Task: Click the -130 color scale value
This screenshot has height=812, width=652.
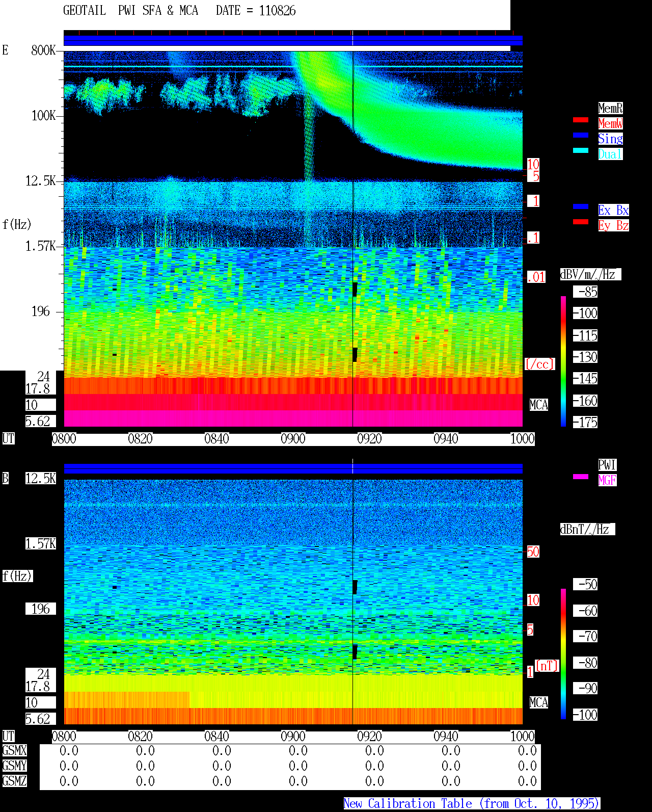Action: coord(585,357)
